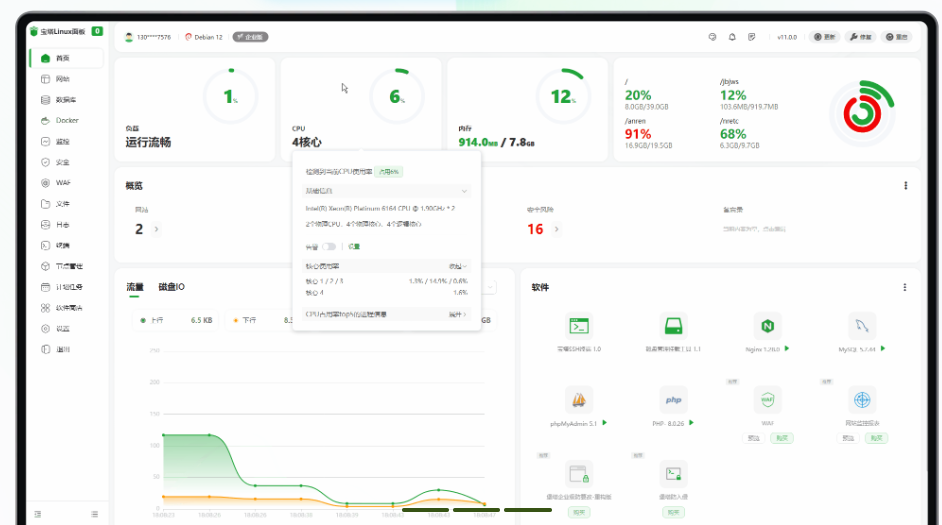
Task: Open the Baota SSH terminal 1.0 app
Action: pyautogui.click(x=579, y=326)
